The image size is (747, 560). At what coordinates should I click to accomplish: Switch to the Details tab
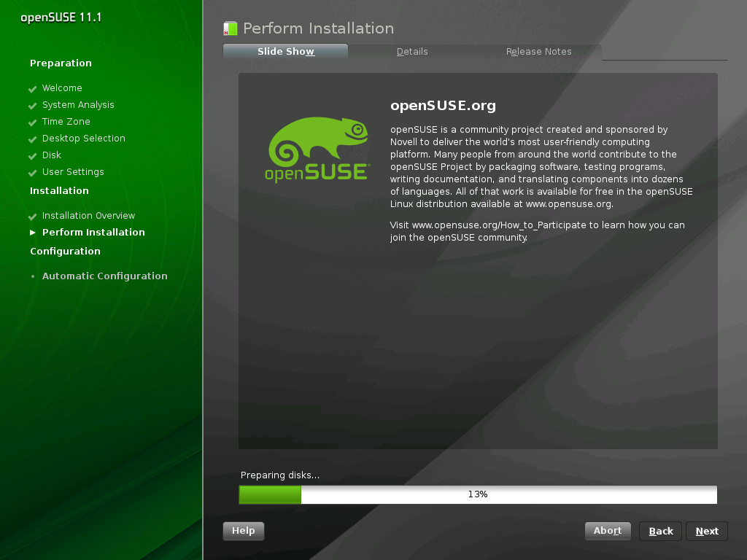[412, 52]
